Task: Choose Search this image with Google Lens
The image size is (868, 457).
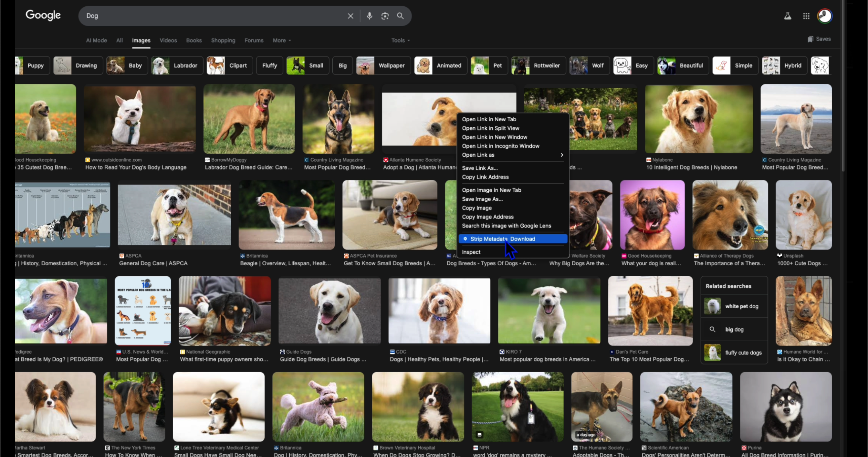Action: pos(513,226)
